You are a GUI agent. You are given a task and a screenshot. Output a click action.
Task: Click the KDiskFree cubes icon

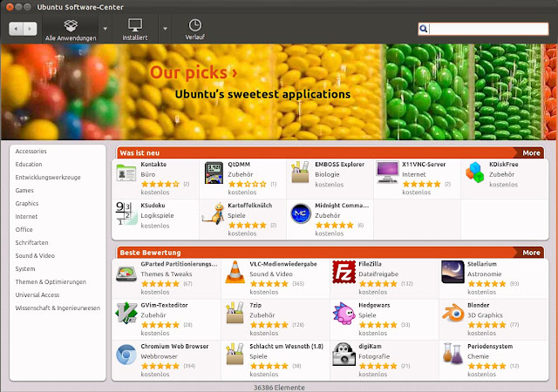[474, 172]
